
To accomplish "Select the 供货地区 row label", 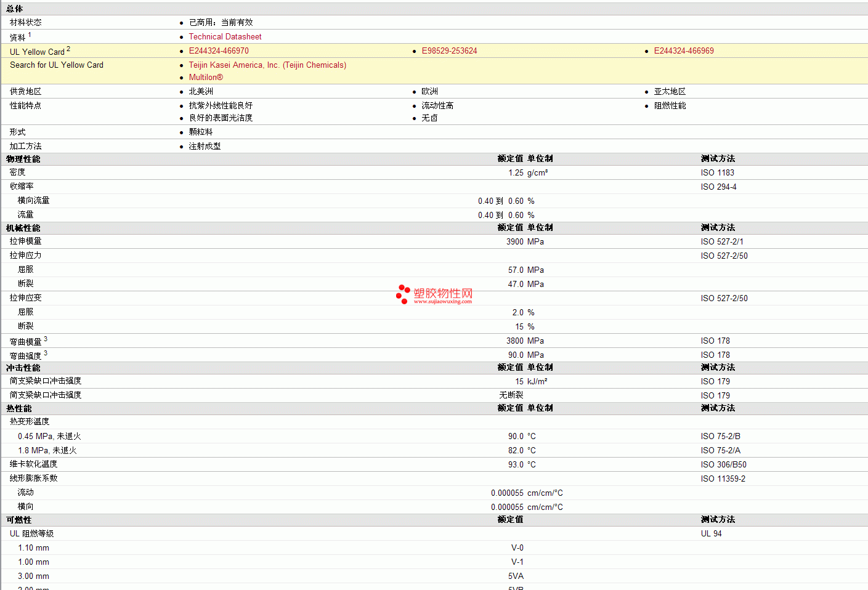I will pyautogui.click(x=26, y=92).
